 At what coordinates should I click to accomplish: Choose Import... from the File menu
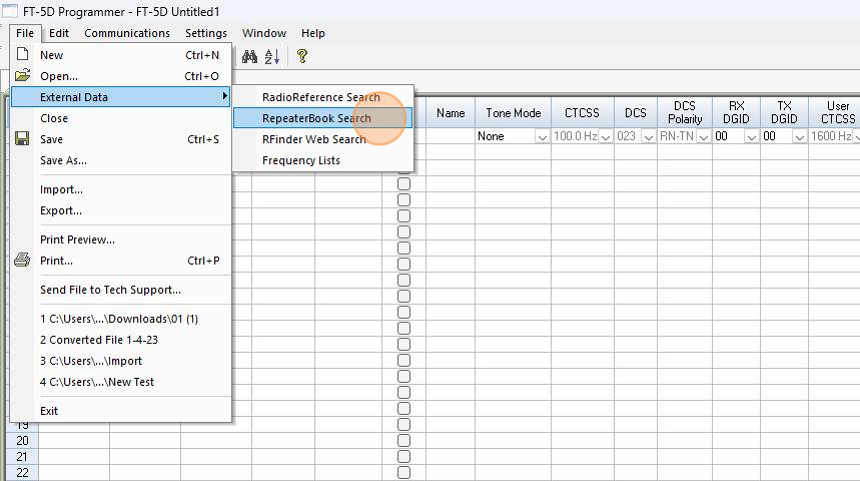coord(121,189)
